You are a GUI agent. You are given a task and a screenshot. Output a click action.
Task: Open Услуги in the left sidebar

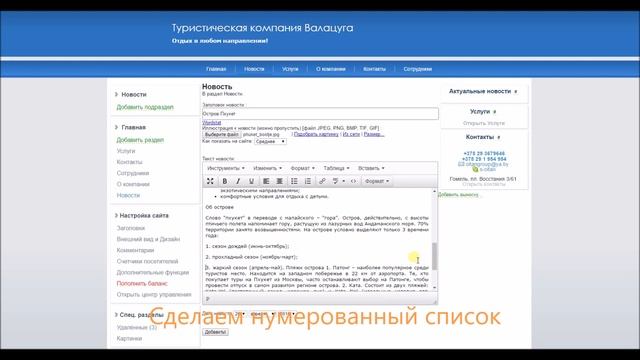click(126, 151)
